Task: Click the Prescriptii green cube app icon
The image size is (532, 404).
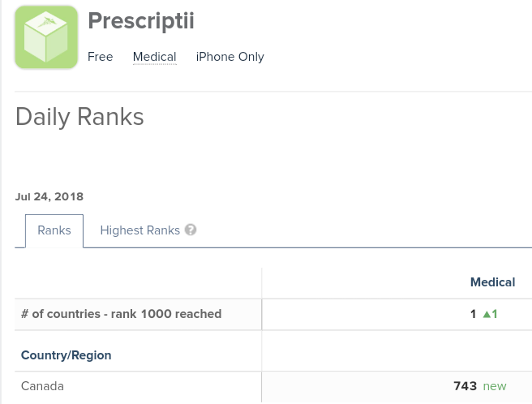Action: tap(46, 37)
